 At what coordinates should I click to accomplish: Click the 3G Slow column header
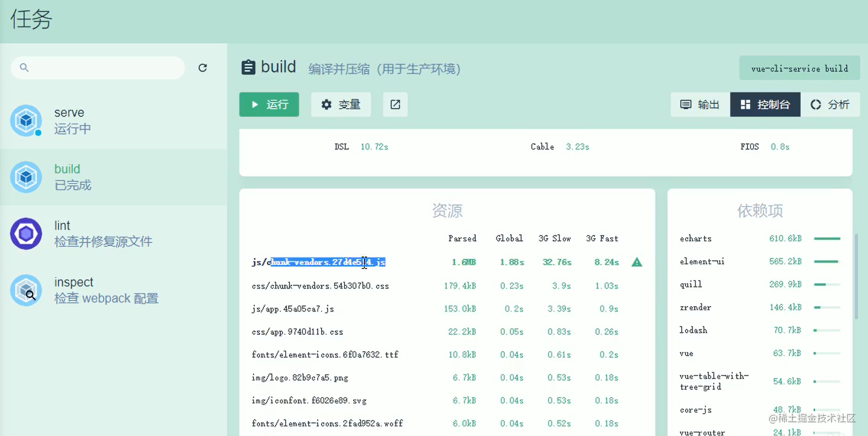tap(555, 239)
